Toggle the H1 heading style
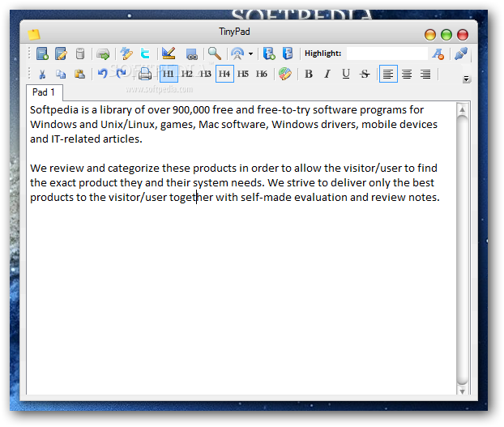This screenshot has width=504, height=427. (169, 74)
